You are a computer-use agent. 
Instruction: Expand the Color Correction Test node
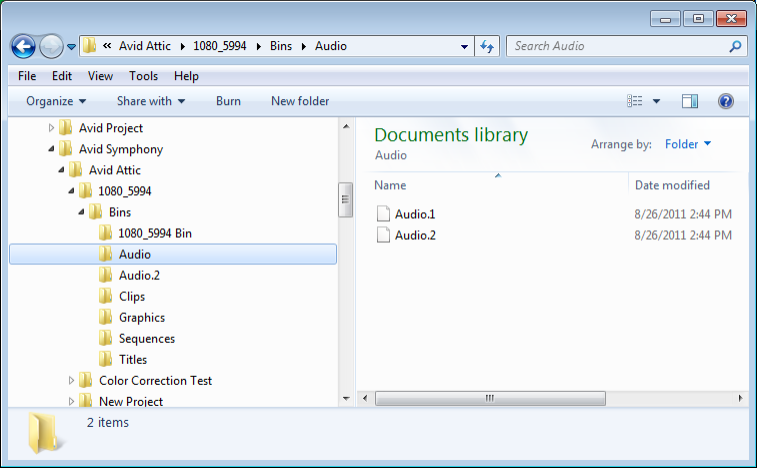pyautogui.click(x=71, y=381)
